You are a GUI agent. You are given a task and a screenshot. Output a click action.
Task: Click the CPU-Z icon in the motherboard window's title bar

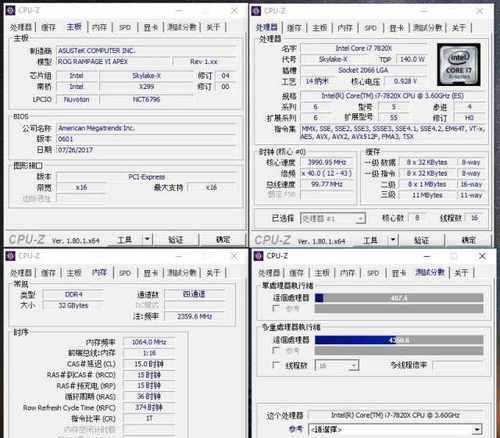[x=10, y=11]
